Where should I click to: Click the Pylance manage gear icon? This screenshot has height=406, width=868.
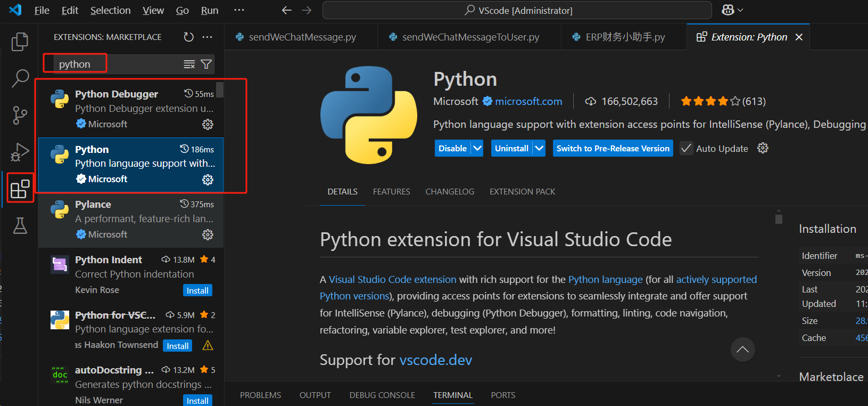[208, 234]
